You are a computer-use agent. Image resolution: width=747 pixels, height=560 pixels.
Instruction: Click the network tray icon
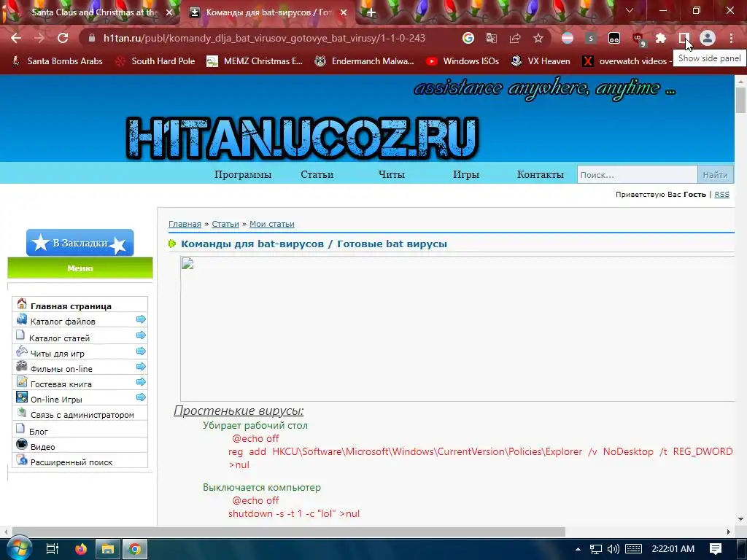(x=595, y=549)
